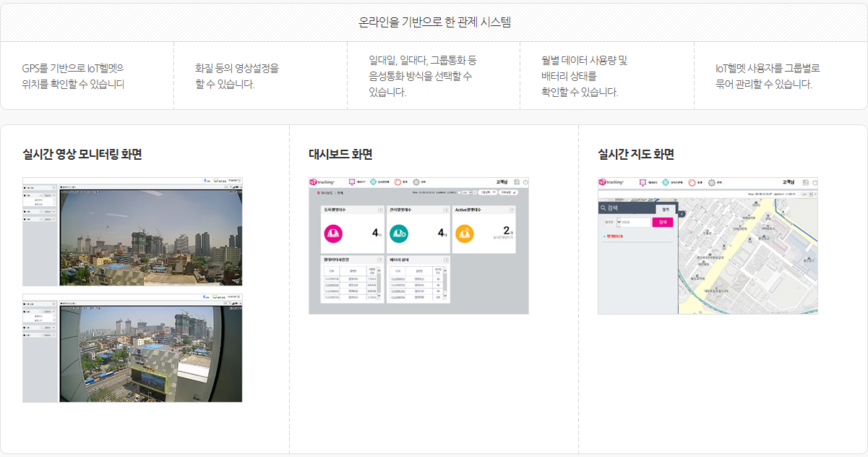Click the gear settings icon in dashboard header
868x457 pixels.
click(416, 183)
